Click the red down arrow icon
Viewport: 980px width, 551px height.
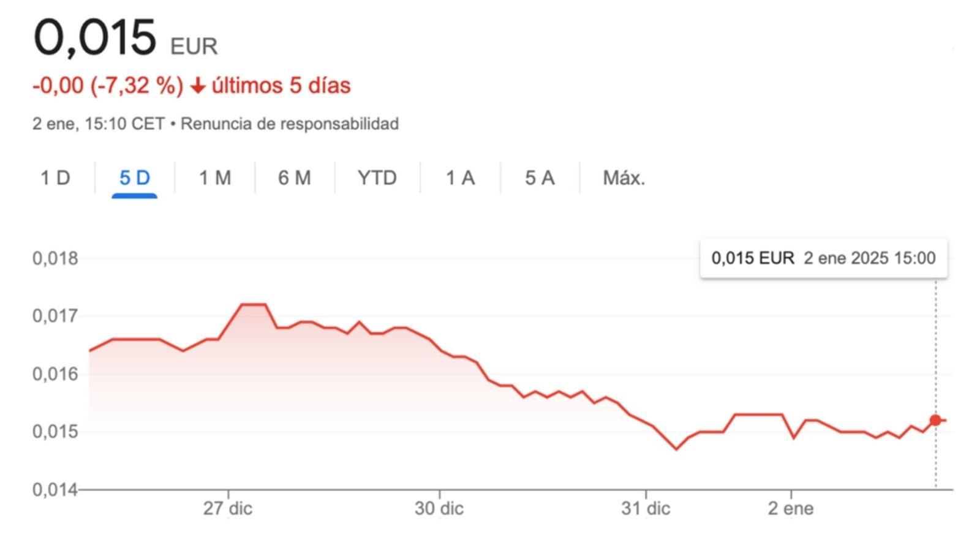(x=197, y=86)
